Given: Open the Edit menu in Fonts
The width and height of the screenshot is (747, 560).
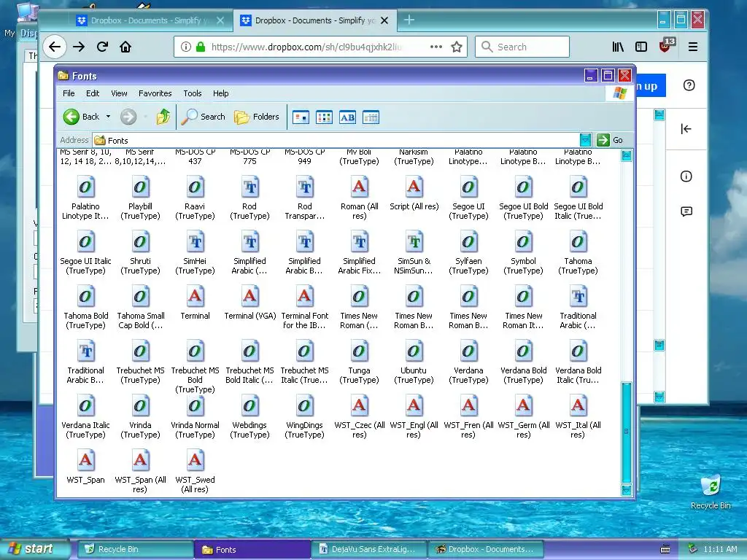Looking at the screenshot, I should (x=93, y=93).
